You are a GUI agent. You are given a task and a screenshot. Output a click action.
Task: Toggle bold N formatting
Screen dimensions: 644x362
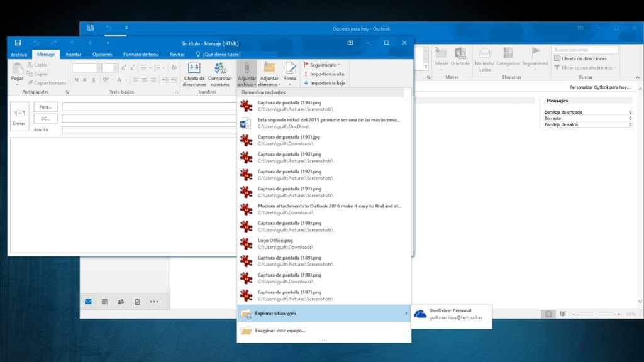tap(76, 80)
